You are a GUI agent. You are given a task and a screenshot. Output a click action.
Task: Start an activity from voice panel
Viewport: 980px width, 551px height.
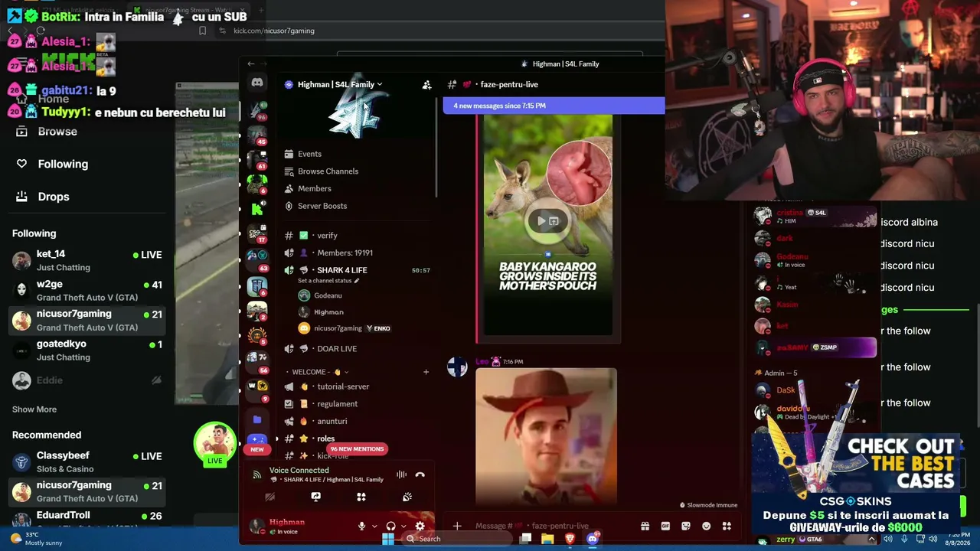(x=361, y=497)
